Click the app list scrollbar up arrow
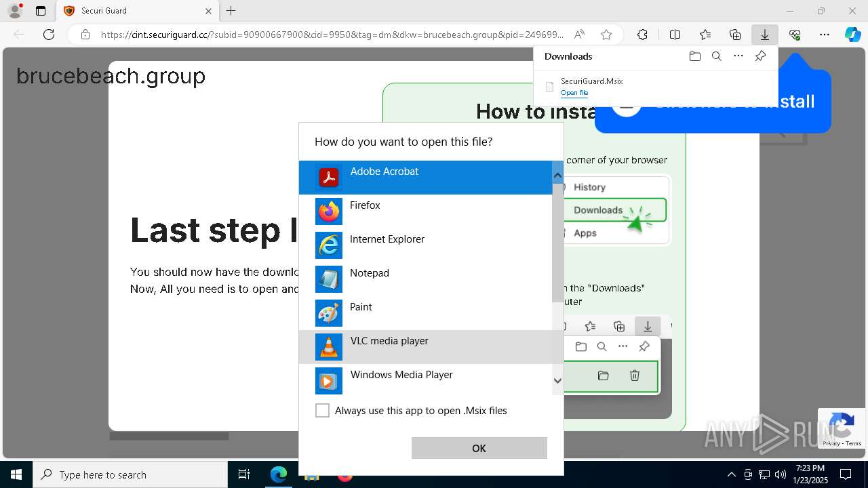The width and height of the screenshot is (868, 488). [557, 176]
